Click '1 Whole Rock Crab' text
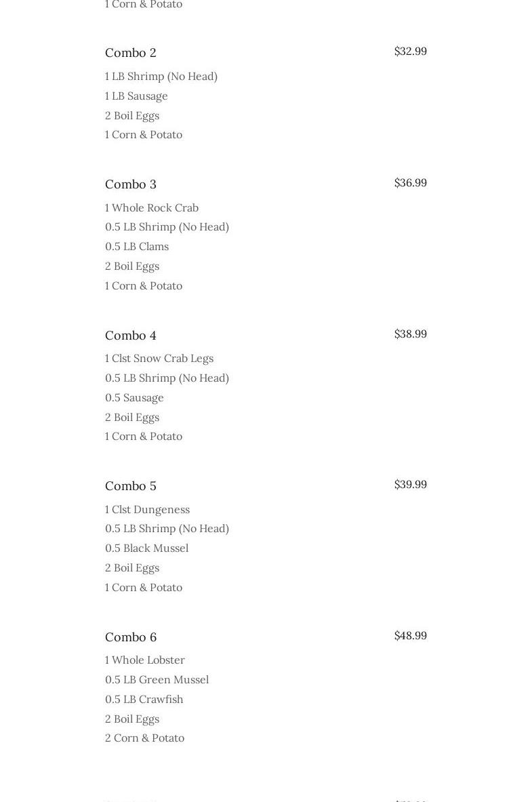The height and width of the screenshot is (802, 532). pyautogui.click(x=151, y=208)
